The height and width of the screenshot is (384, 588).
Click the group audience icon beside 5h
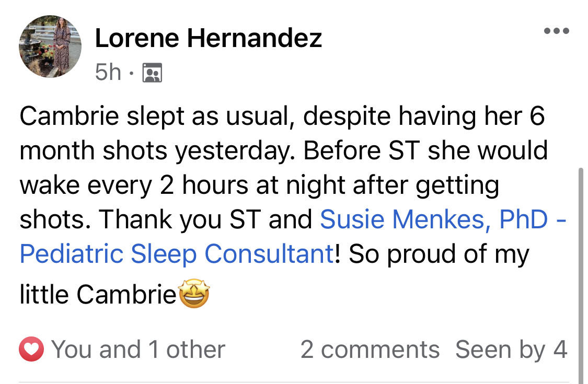coord(153,73)
